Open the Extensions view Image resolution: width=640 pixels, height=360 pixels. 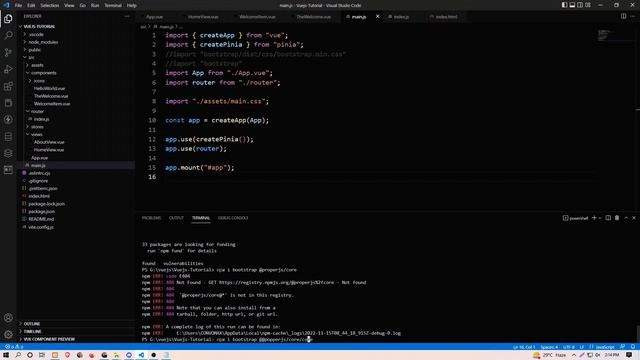point(8,86)
